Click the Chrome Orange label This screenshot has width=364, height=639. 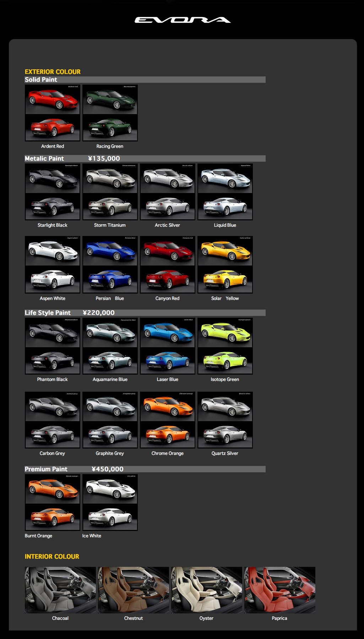tap(168, 453)
